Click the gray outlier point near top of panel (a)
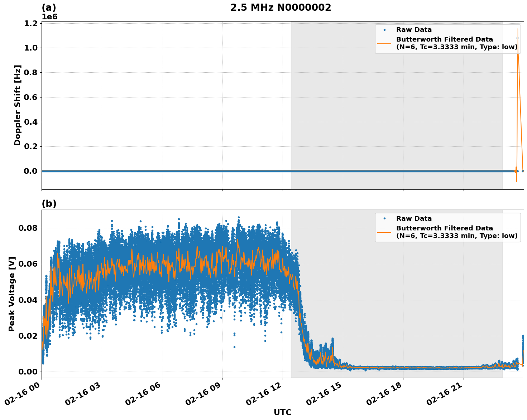Viewport: 527px width, 420px height. [x=517, y=37]
